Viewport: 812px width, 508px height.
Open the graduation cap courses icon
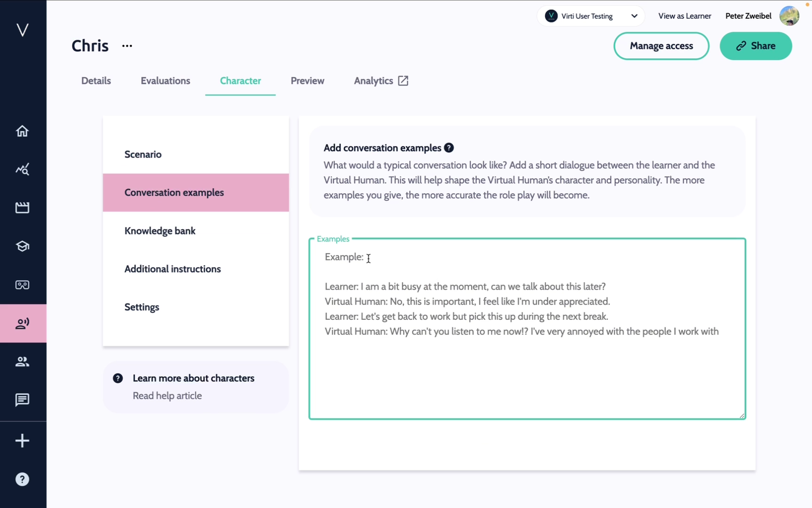[22, 246]
